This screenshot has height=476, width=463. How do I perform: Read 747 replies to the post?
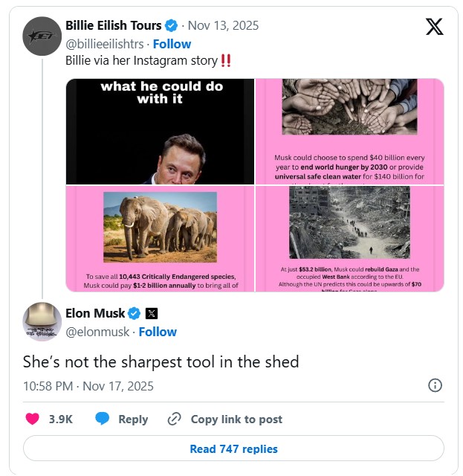click(x=233, y=448)
